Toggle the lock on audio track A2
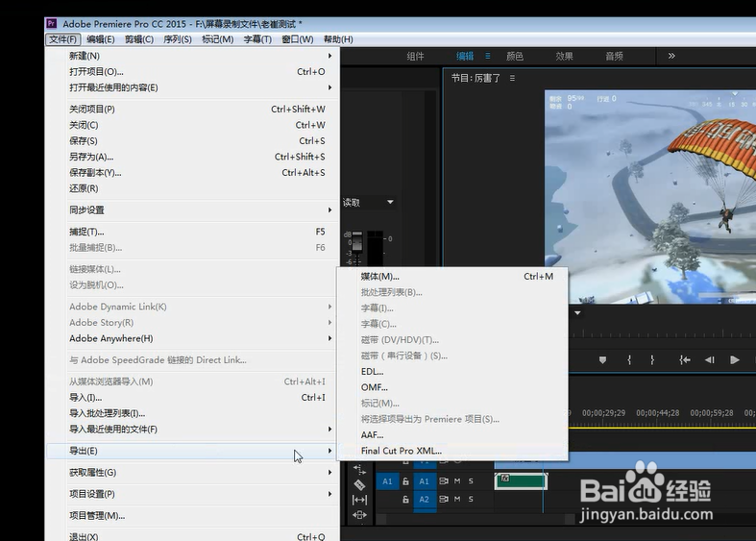This screenshot has height=541, width=756. (x=406, y=500)
